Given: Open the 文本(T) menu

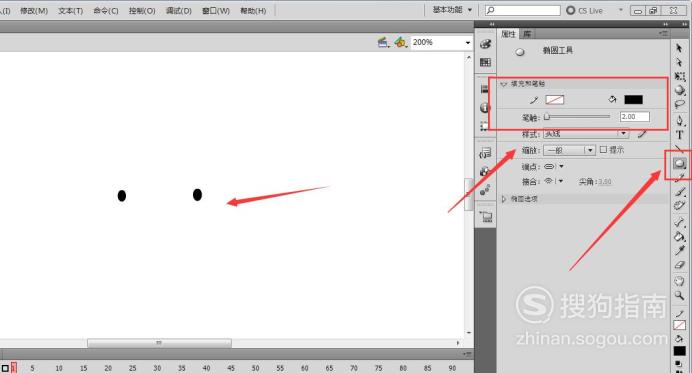Looking at the screenshot, I should point(71,11).
